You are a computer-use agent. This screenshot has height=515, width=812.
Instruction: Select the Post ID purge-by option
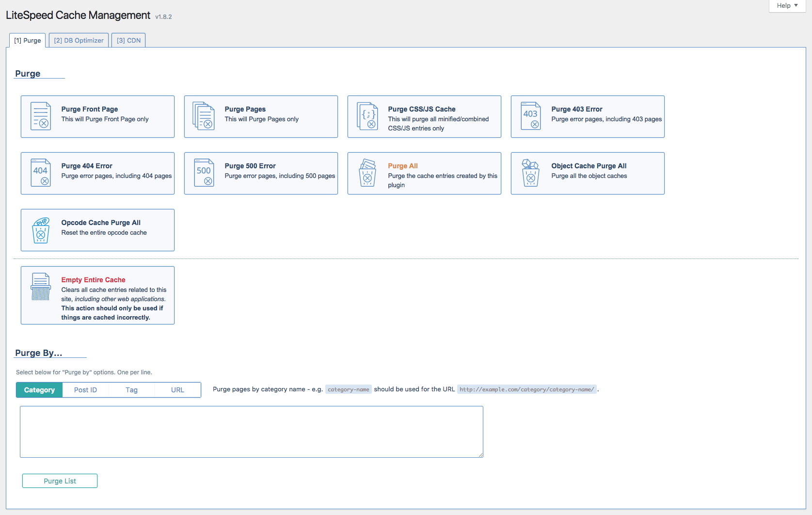pyautogui.click(x=85, y=390)
